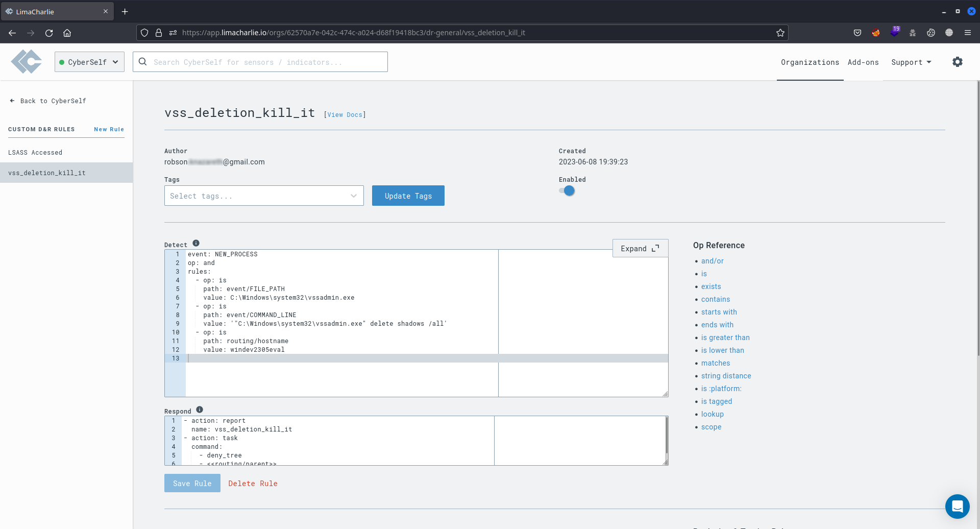Screen dimensions: 980x529
Task: Open the chat support bubble
Action: pos(957,506)
